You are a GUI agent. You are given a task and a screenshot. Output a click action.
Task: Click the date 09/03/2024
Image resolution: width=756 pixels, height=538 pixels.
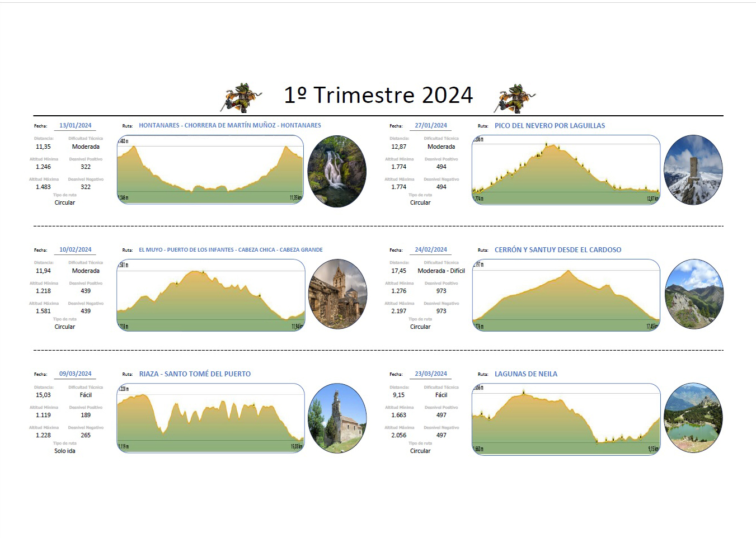[76, 374]
